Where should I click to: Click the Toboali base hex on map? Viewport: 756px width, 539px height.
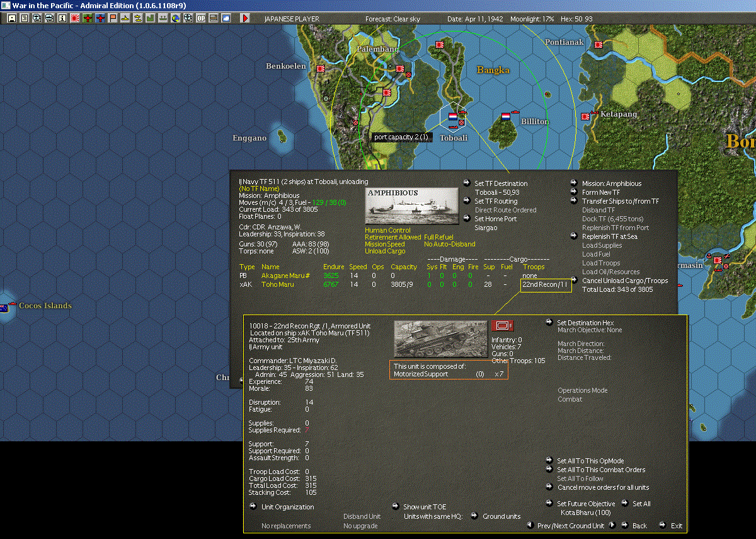click(x=453, y=117)
